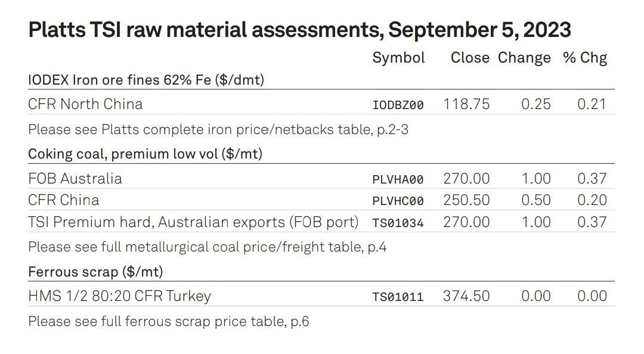Click the TSI Premium hard Australian exports row
The width and height of the screenshot is (644, 354).
(321, 222)
